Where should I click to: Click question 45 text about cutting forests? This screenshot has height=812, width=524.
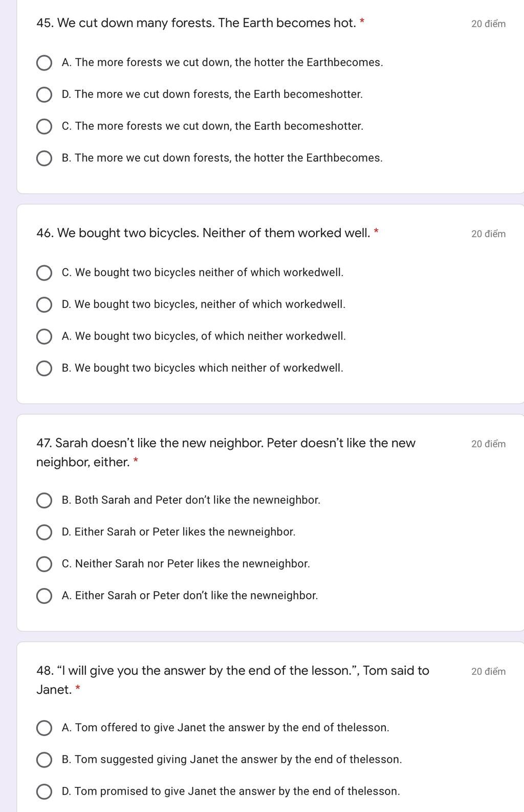[196, 23]
